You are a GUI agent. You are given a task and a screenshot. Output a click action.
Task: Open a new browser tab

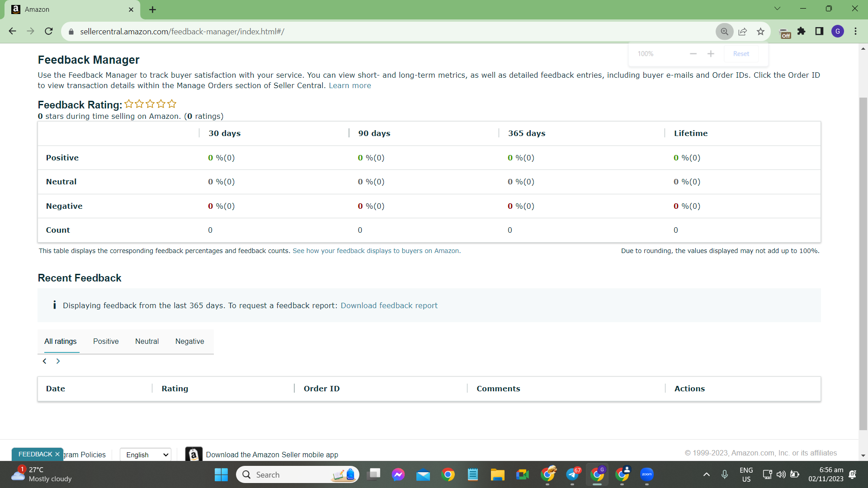coord(152,9)
